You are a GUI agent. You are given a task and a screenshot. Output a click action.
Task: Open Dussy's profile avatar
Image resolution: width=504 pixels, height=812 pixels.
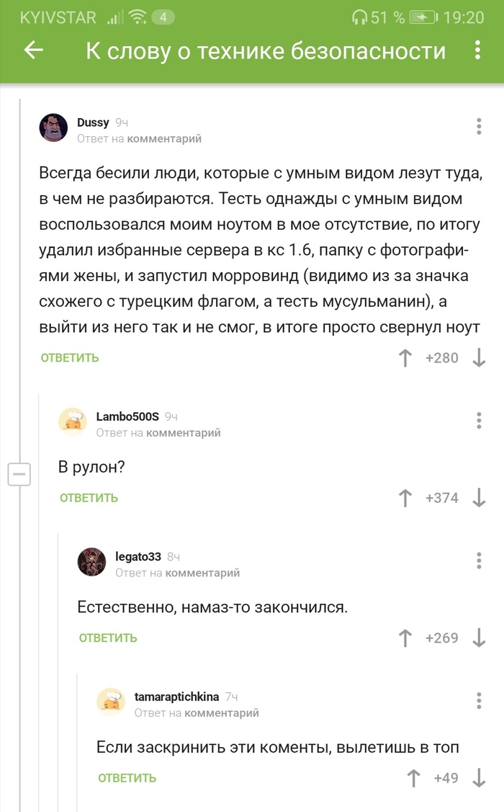point(53,128)
